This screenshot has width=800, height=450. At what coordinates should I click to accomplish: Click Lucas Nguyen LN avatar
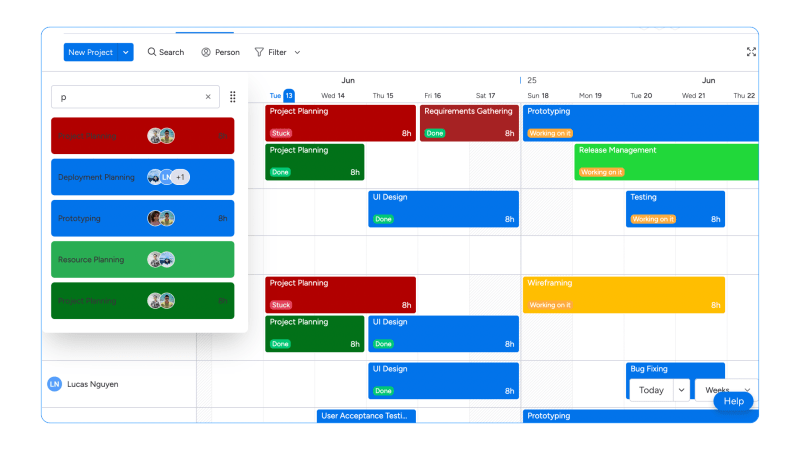coord(55,384)
